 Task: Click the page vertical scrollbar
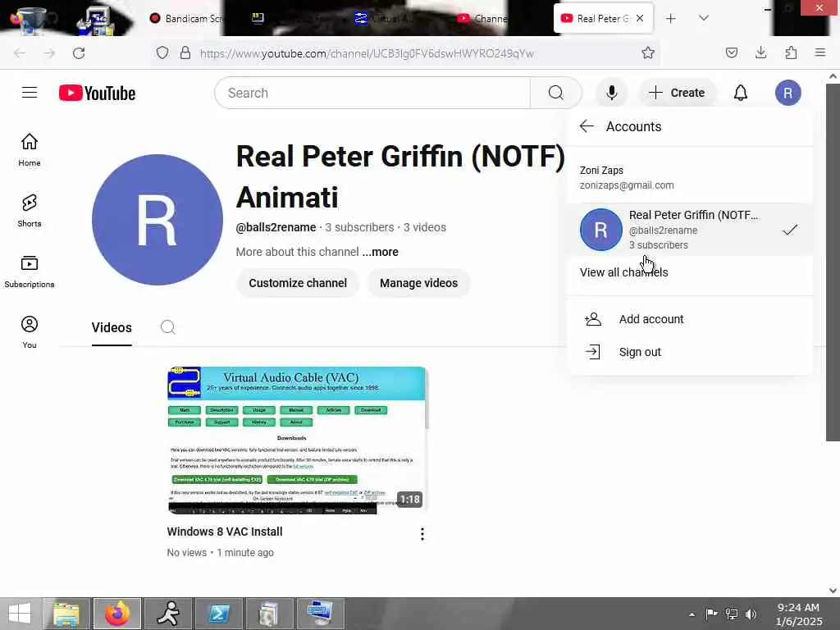pyautogui.click(x=833, y=262)
